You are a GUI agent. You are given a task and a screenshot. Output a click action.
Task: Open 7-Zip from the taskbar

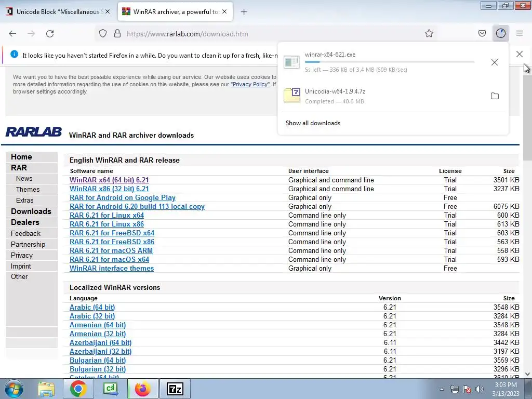(175, 389)
